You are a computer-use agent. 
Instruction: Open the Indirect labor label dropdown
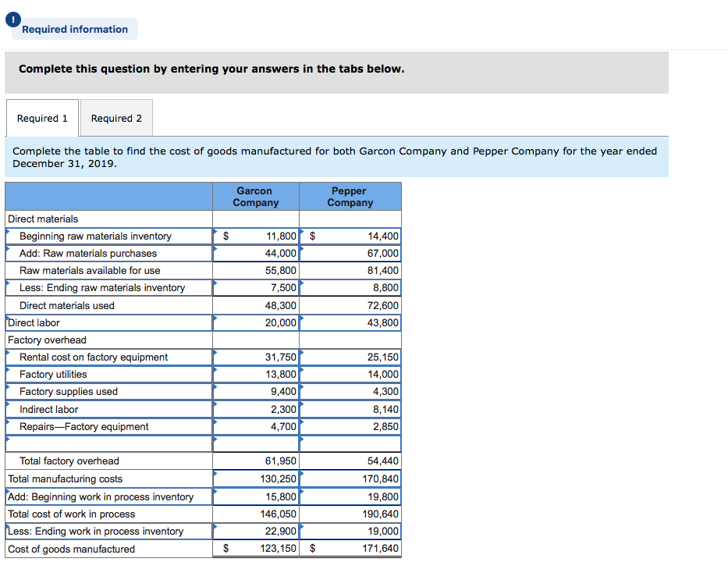(108, 409)
